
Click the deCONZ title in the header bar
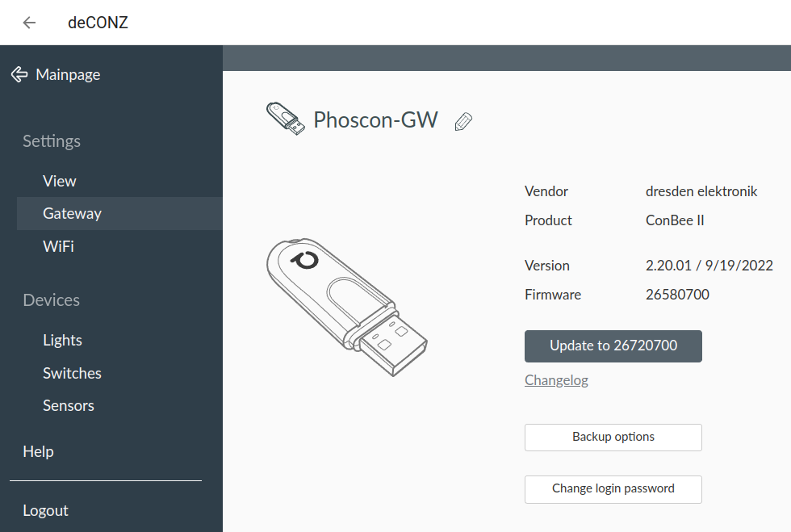[x=97, y=23]
